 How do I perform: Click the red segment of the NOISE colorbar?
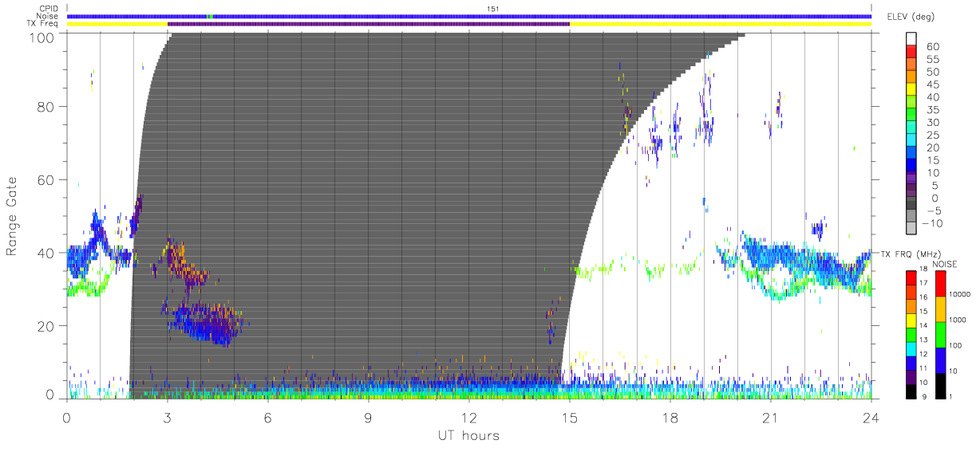pos(941,284)
